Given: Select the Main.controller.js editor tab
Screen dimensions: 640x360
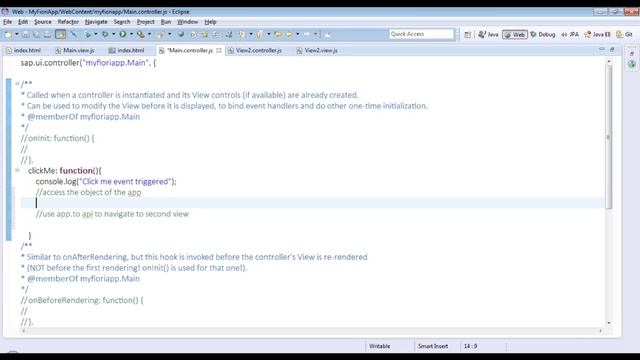Looking at the screenshot, I should 190,51.
